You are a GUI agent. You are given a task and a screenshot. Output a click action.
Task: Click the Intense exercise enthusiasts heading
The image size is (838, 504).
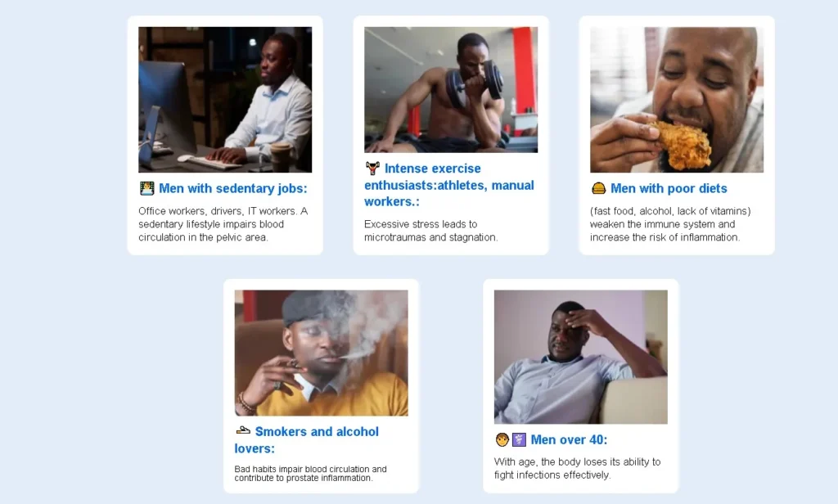(x=450, y=185)
